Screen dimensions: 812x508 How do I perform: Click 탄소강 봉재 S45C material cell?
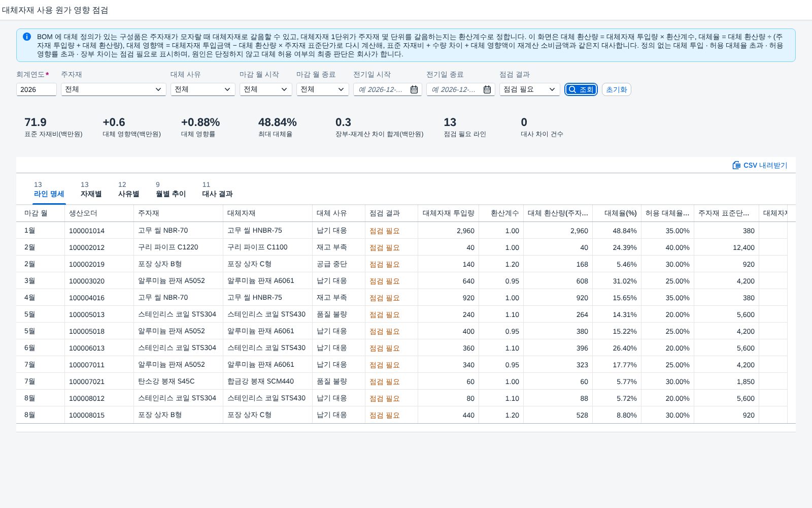pos(179,382)
